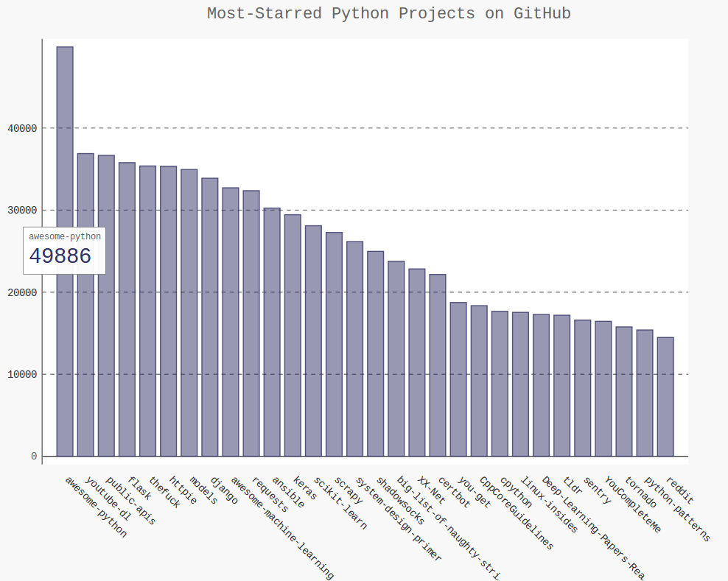The height and width of the screenshot is (581, 728).
Task: Click the requests bar
Action: (251, 323)
